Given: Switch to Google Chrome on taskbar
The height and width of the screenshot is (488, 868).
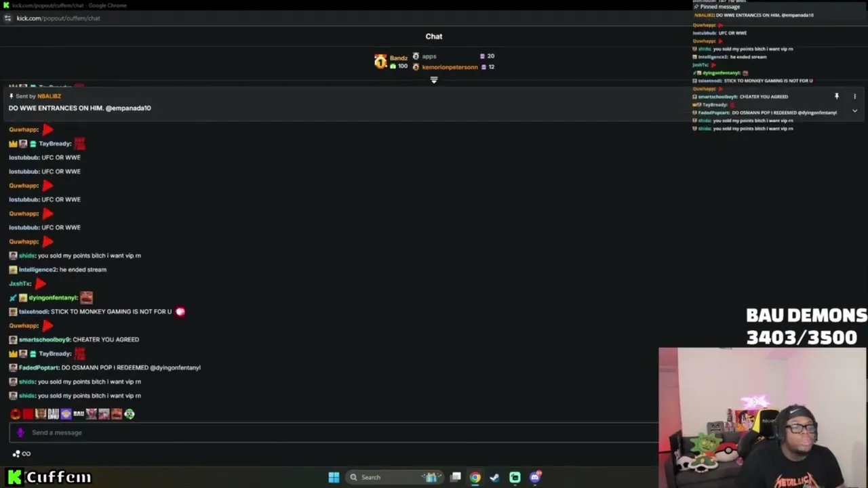Looking at the screenshot, I should click(475, 477).
